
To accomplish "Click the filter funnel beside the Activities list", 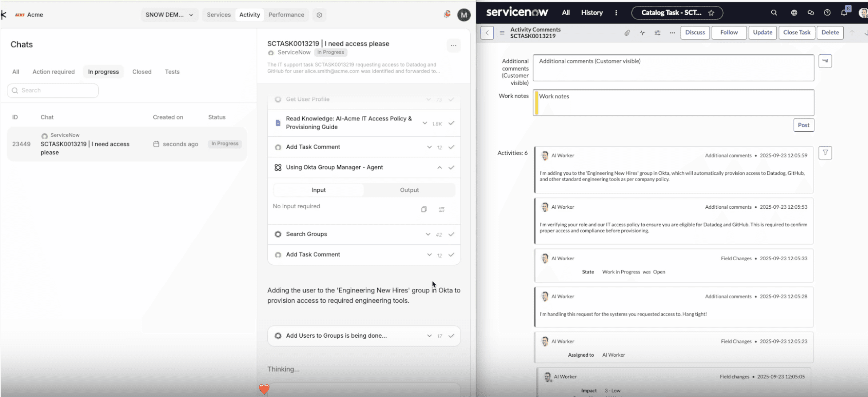I will coord(826,153).
